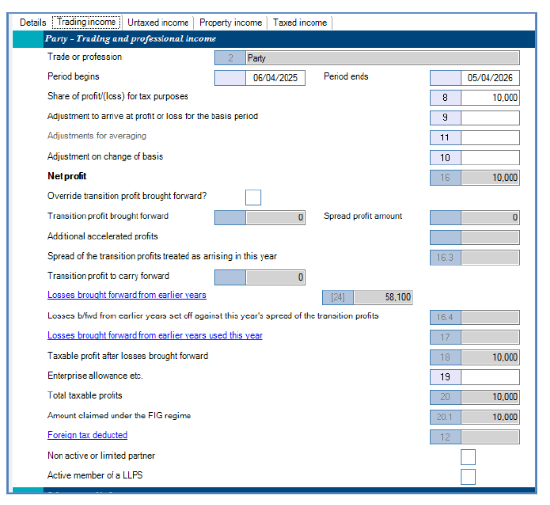Click the box 9 basis period adjustment field
Viewport: 550px width, 505px height.
490,118
